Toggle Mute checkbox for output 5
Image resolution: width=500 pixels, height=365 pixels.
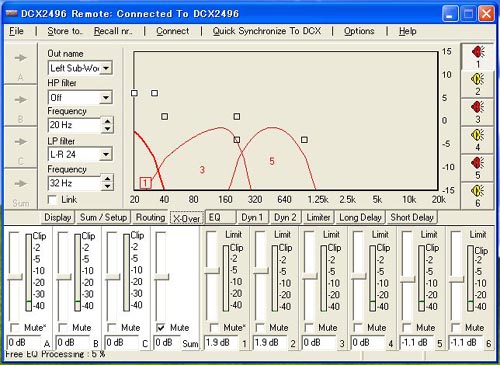[407, 328]
